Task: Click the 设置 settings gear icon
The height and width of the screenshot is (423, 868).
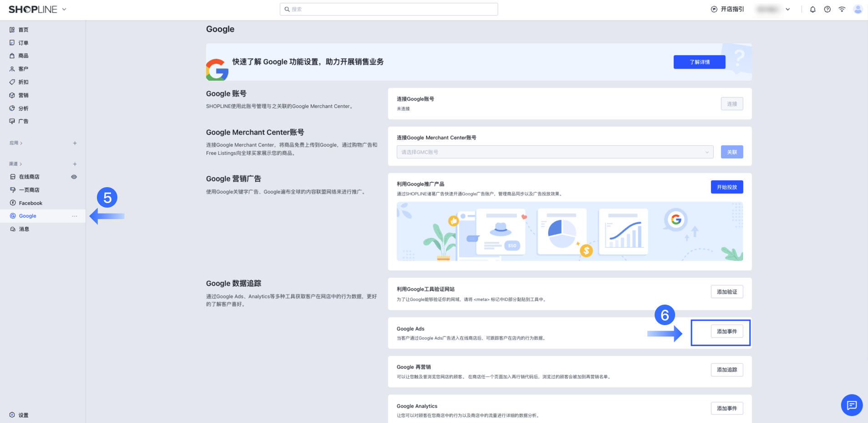Action: (x=12, y=415)
